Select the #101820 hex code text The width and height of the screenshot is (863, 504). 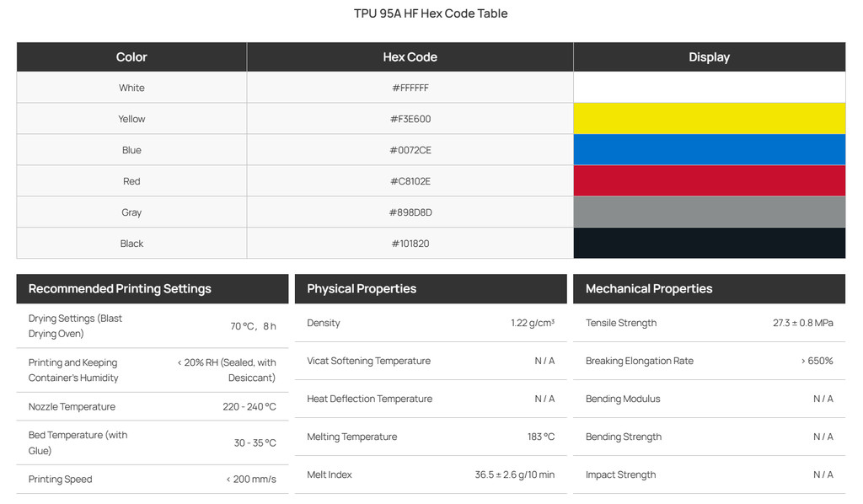click(x=410, y=244)
